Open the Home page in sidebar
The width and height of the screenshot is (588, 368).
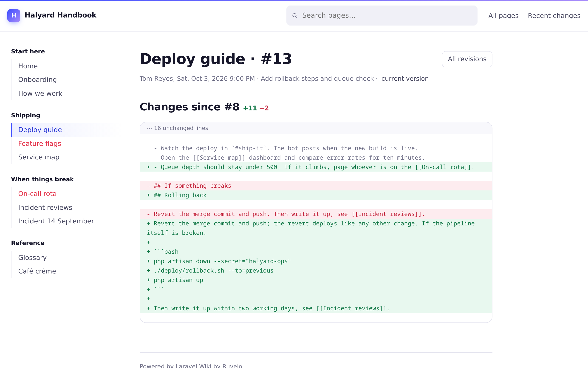tap(28, 66)
